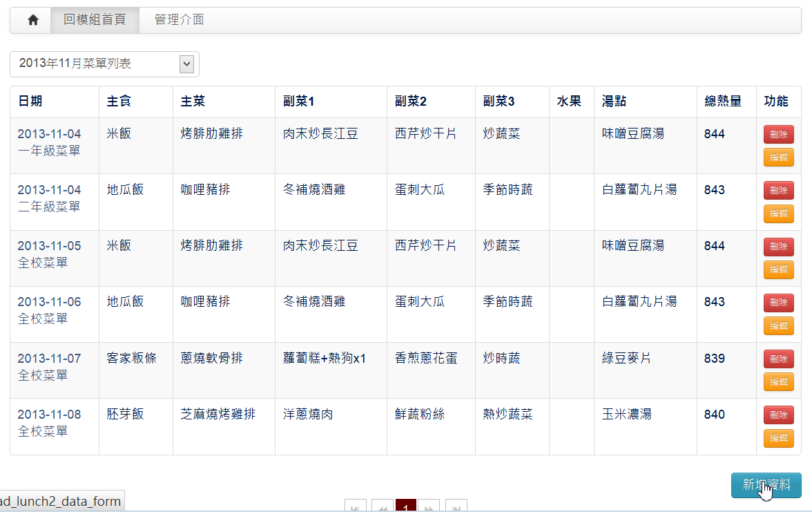Select page 1 in pagination

click(x=405, y=507)
